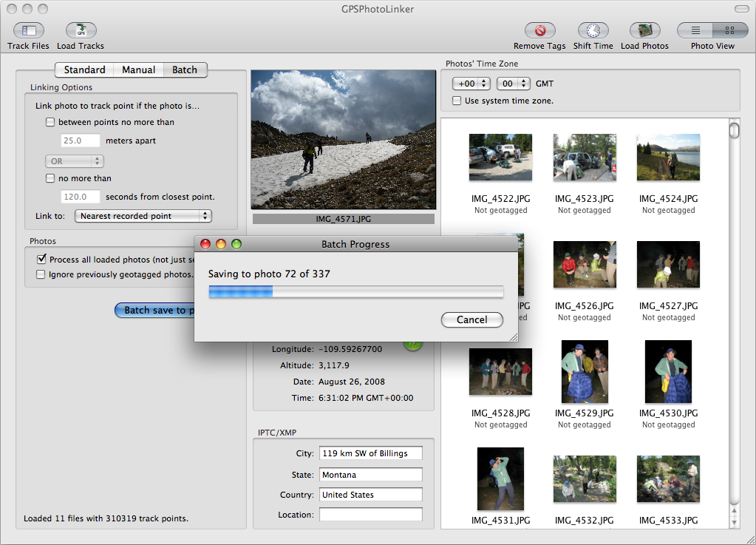
Task: Click the Country field with United States
Action: pos(371,495)
